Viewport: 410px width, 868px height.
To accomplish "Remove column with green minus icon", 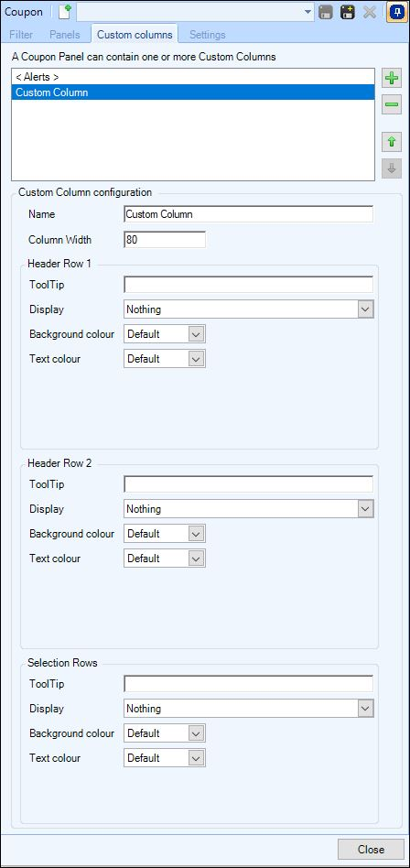I will point(392,104).
